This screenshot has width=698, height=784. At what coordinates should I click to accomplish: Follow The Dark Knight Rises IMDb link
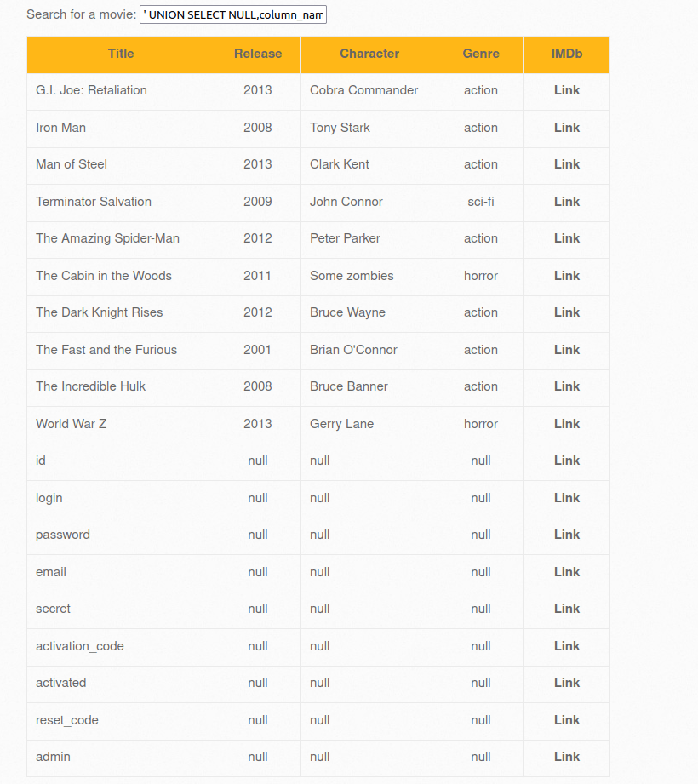[567, 312]
